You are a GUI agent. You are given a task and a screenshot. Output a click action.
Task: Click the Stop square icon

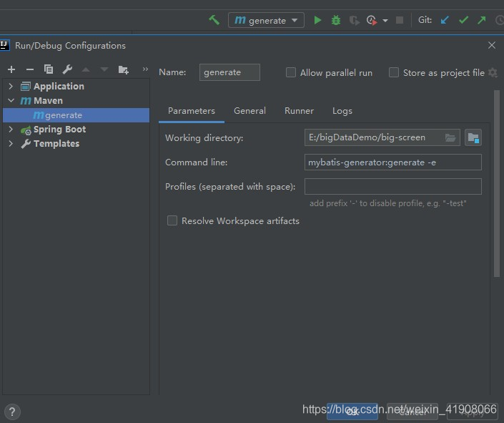coord(400,20)
